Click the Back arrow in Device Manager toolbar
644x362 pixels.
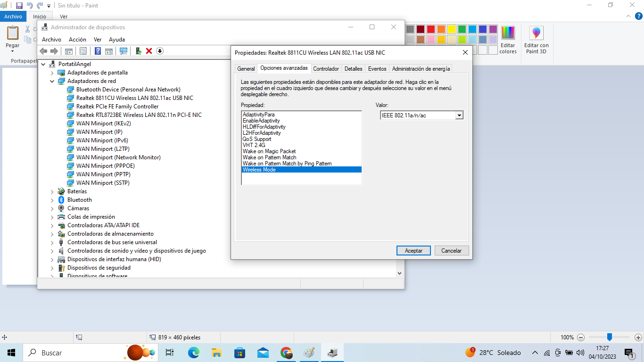pos(43,51)
